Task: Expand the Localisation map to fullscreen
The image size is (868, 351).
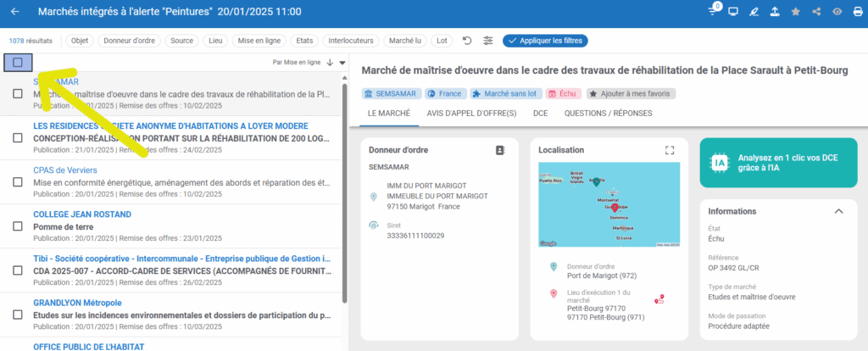Action: (670, 150)
